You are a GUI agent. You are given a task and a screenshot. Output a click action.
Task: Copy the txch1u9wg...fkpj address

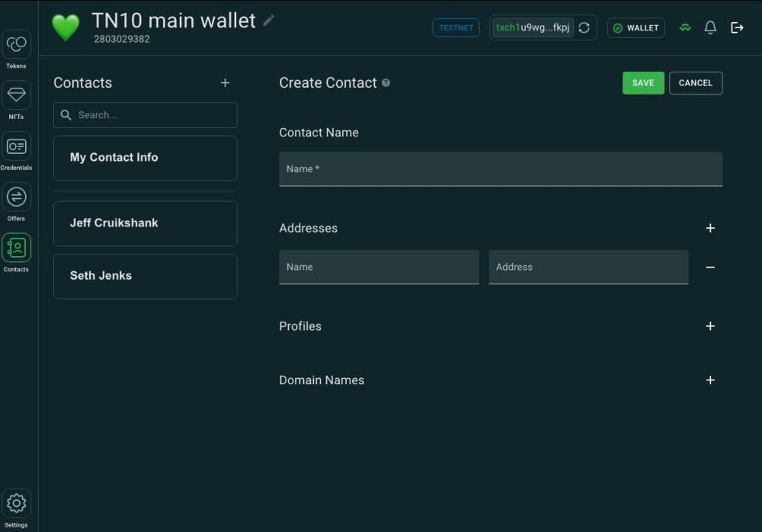[533, 27]
